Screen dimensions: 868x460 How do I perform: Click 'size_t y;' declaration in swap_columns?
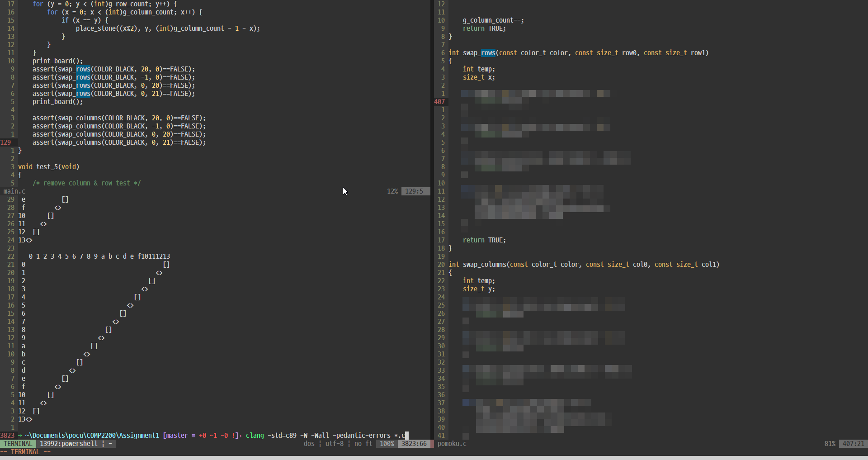(x=479, y=289)
